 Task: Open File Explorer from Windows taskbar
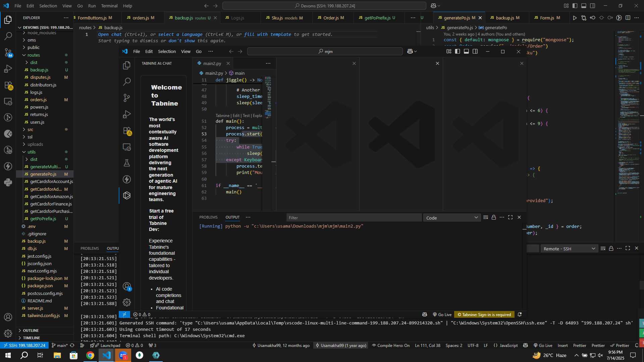[57, 355]
